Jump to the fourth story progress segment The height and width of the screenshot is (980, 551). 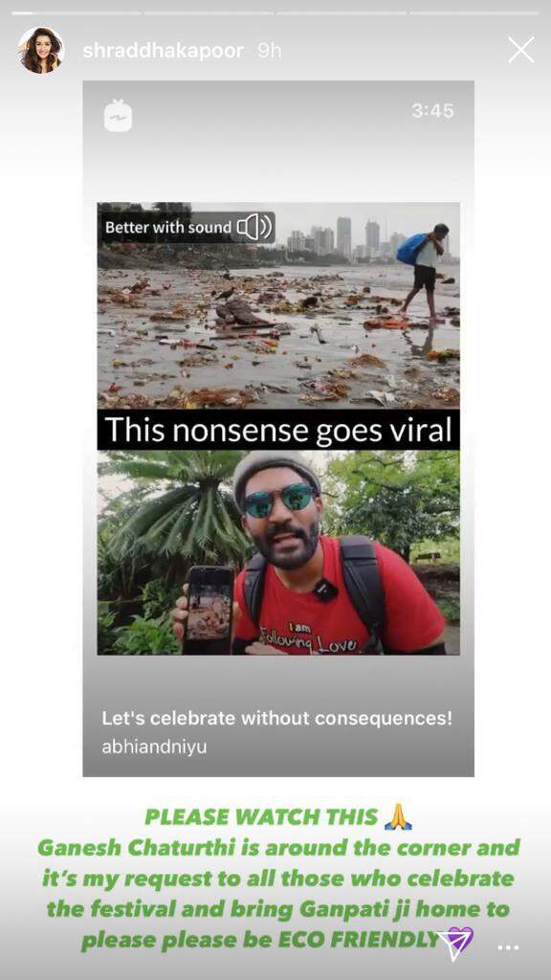coord(474,12)
